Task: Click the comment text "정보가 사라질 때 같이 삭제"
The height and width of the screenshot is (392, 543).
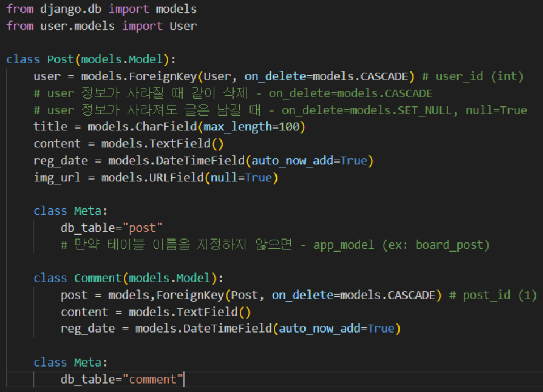Action: (x=164, y=93)
